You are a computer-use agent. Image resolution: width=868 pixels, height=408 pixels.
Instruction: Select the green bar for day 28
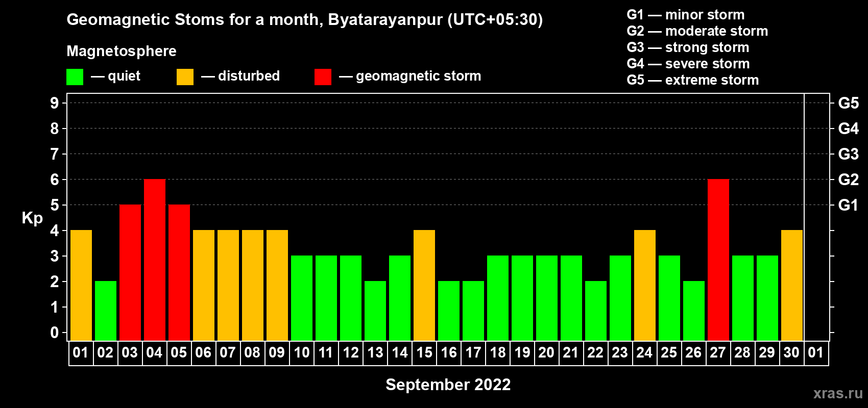click(743, 298)
